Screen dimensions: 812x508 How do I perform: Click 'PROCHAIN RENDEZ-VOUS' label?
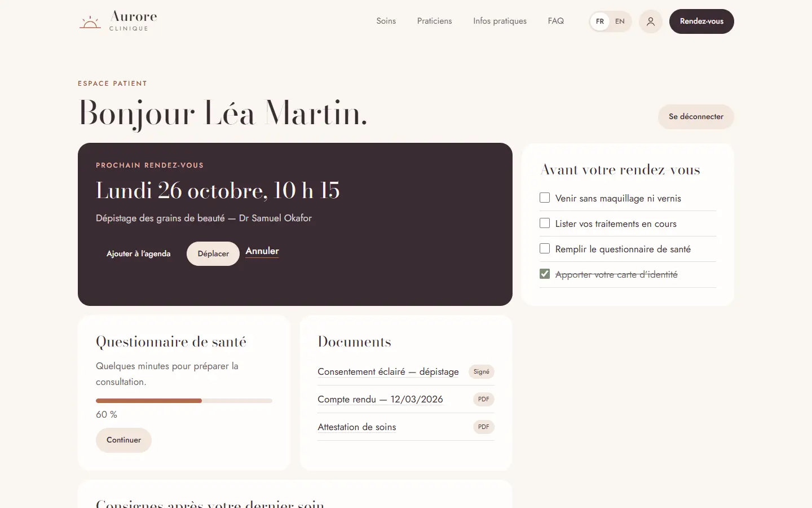pos(149,165)
